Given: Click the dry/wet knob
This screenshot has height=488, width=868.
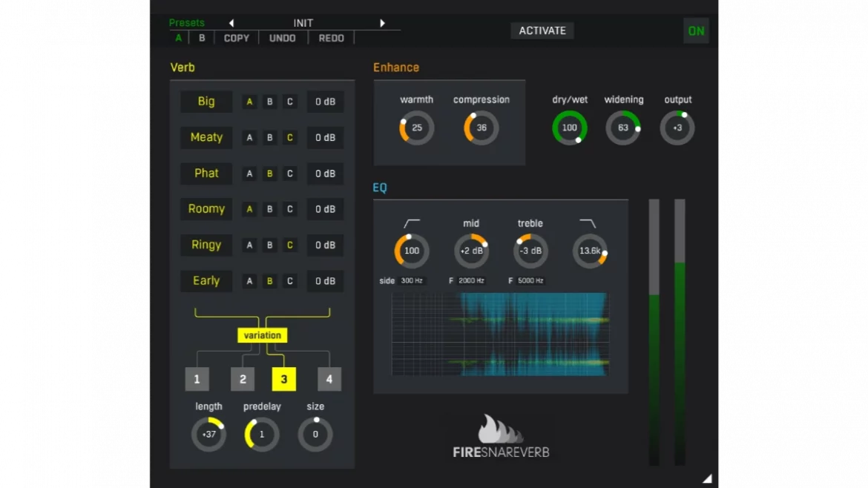Looking at the screenshot, I should click(x=570, y=128).
